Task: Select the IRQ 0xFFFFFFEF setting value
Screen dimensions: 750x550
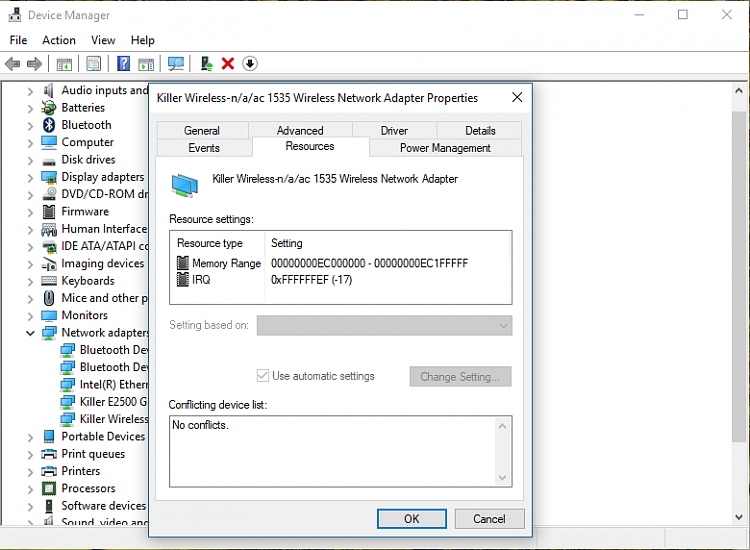Action: [311, 280]
